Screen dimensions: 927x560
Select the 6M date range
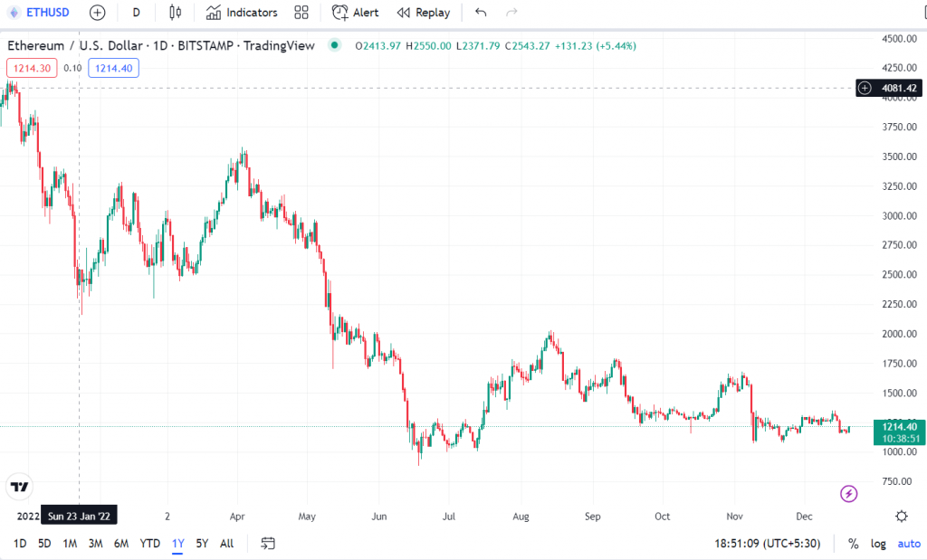pos(121,544)
